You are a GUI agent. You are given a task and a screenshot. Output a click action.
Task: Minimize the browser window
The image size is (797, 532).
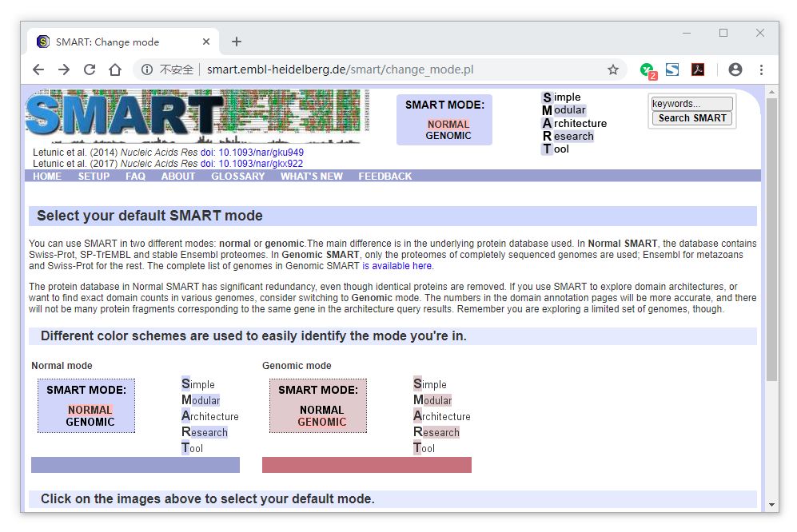pos(686,33)
